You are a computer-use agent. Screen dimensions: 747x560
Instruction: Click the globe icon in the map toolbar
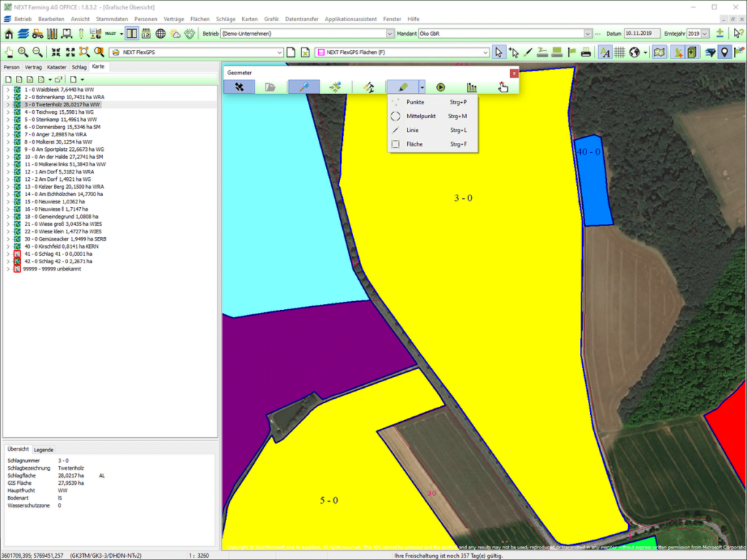click(633, 52)
